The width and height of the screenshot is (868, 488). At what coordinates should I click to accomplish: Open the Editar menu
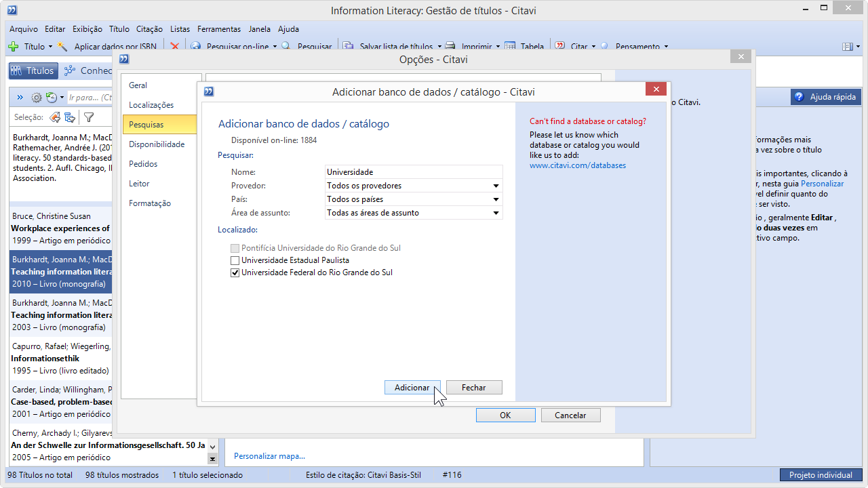(x=55, y=29)
